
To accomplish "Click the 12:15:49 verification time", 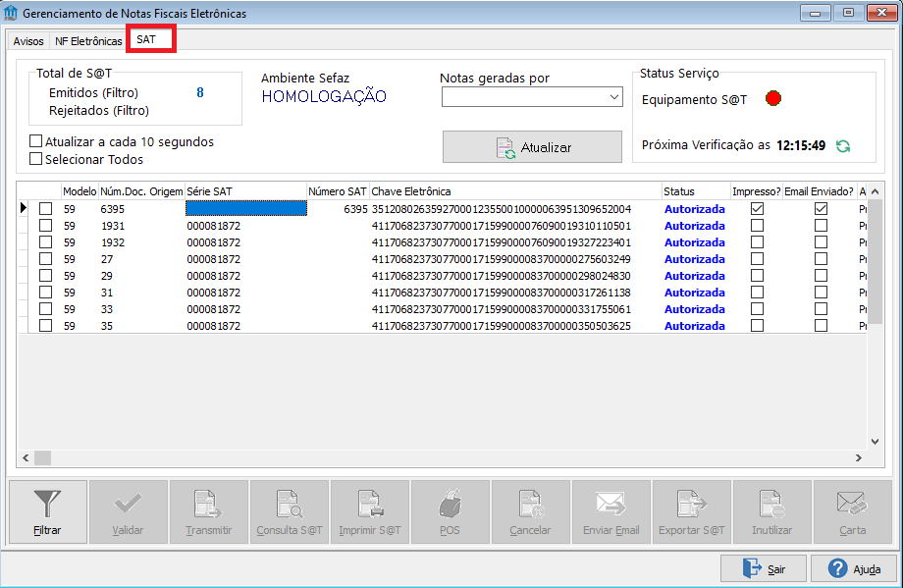I will [x=801, y=145].
